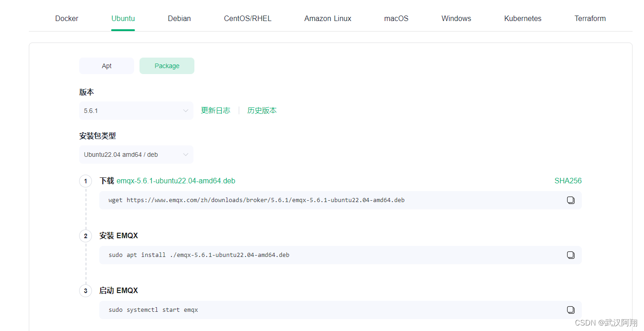Open the SHA256 checksum link

point(568,181)
